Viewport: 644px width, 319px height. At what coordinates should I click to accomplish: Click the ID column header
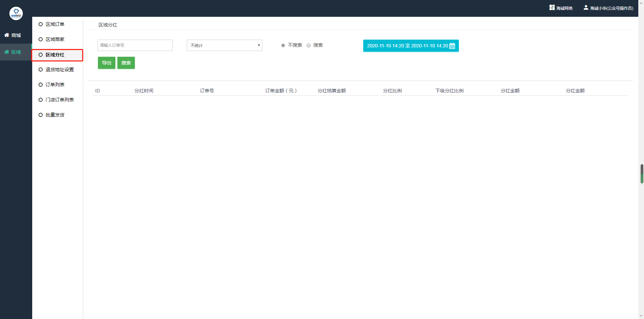tap(98, 91)
